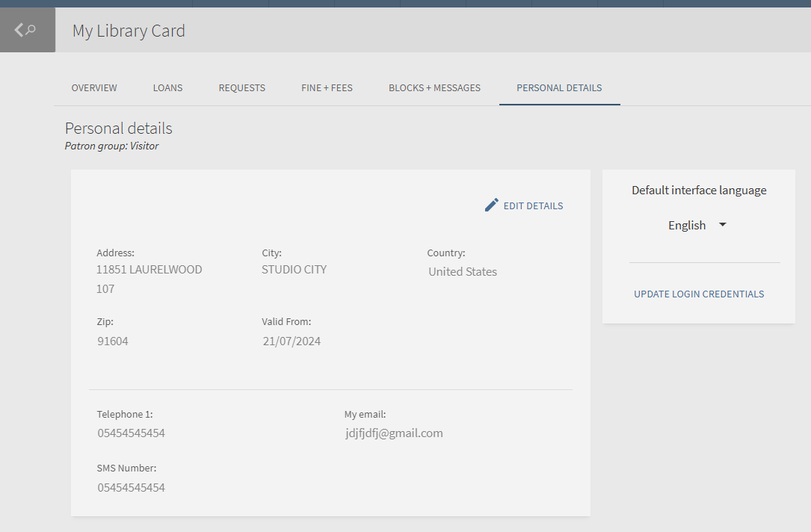Click the back to search icon

[x=26, y=31]
